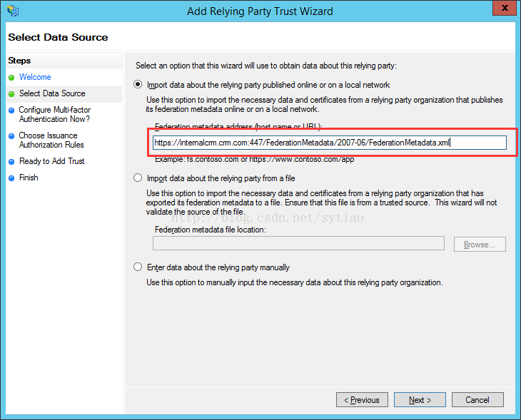The height and width of the screenshot is (420, 521).
Task: Click Choose Issuance Authorization Rules step
Action: 51,140
